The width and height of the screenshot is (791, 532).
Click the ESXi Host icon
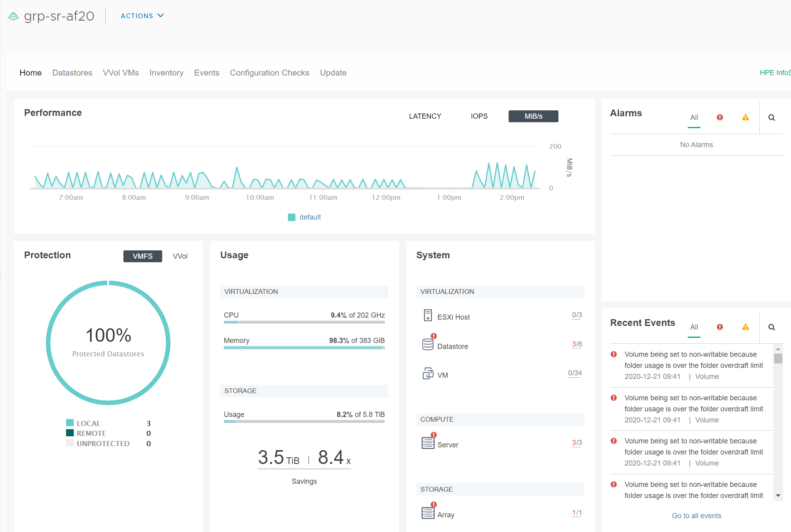pos(428,315)
